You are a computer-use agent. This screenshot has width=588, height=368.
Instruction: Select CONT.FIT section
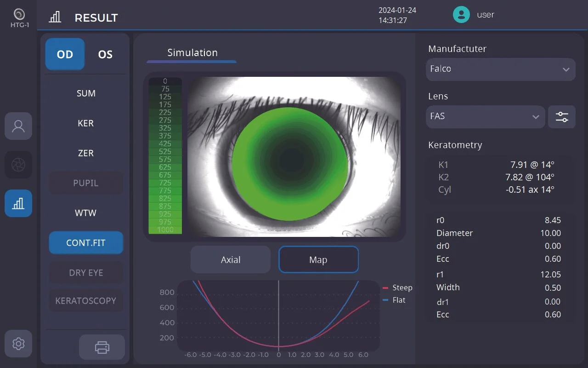pyautogui.click(x=86, y=243)
